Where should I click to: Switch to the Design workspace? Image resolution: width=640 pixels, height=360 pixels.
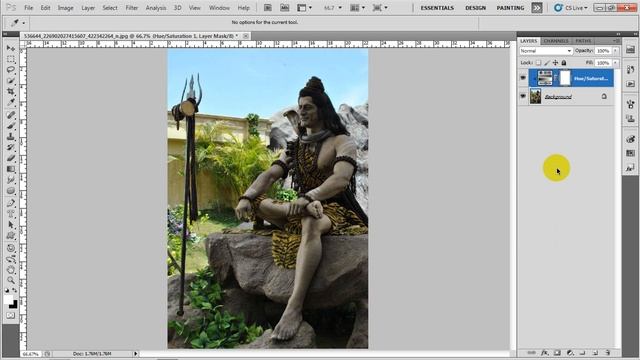coord(476,8)
